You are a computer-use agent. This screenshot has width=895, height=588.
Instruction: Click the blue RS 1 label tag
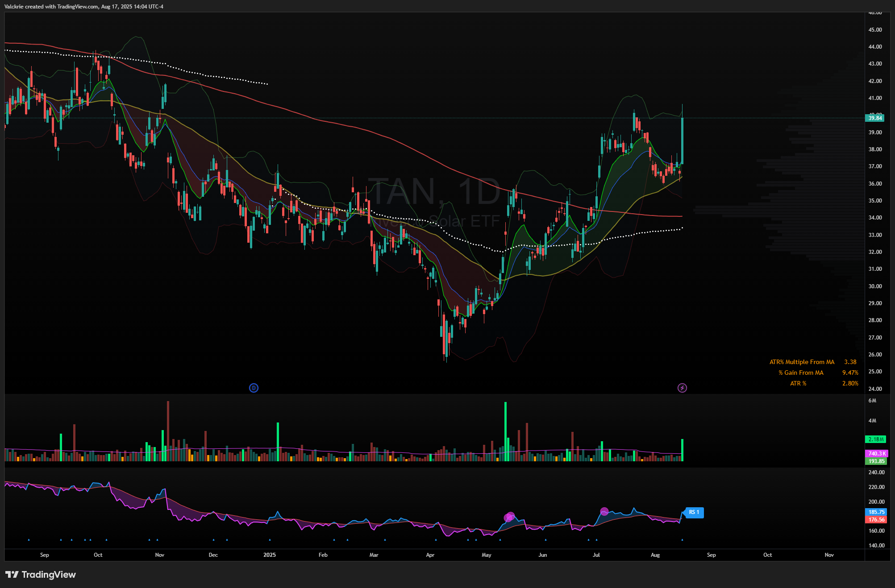click(694, 512)
